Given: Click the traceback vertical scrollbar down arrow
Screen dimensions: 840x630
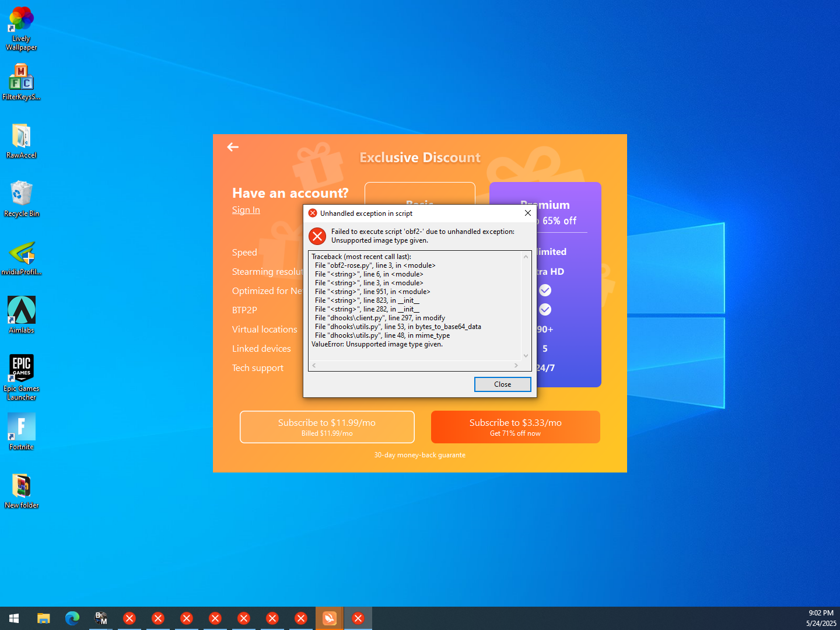Looking at the screenshot, I should [x=526, y=356].
